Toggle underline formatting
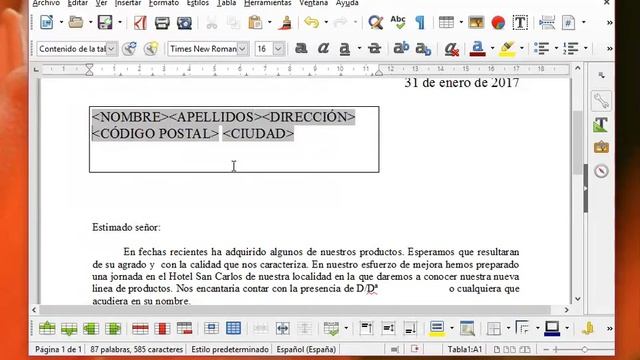640x360 pixels. click(345, 49)
